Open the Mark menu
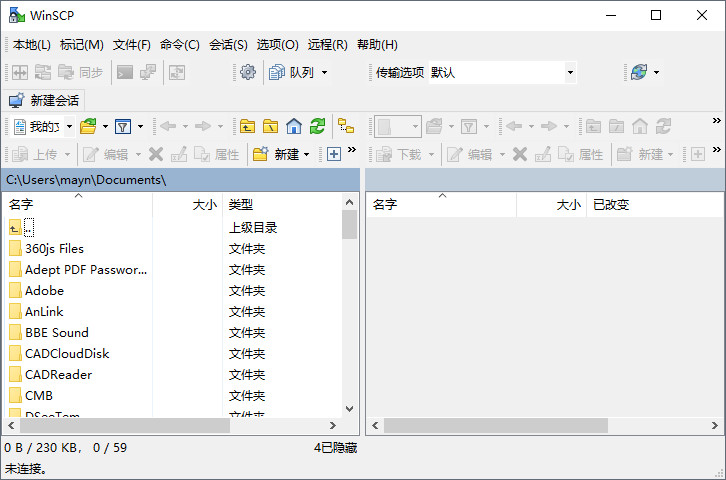This screenshot has height=480, width=726. (82, 45)
